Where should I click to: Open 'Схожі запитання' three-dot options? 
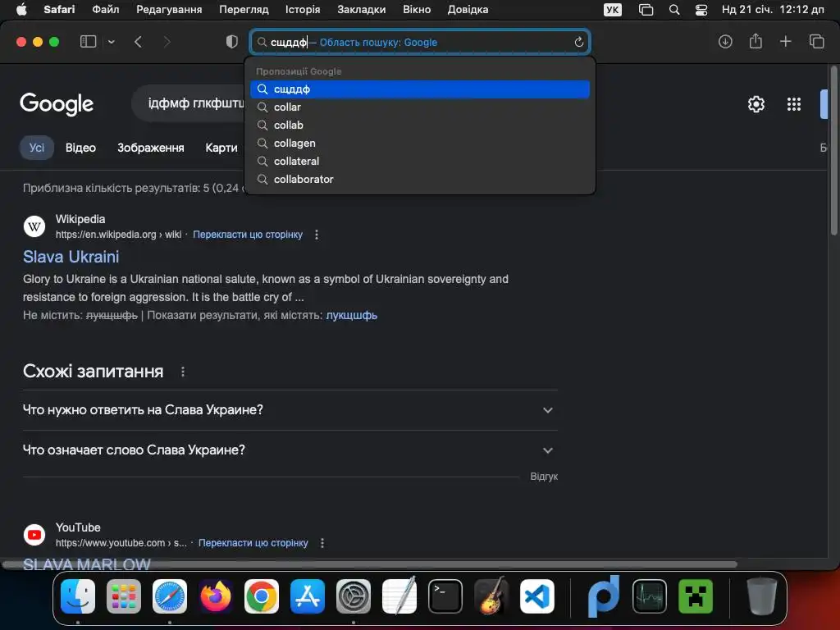(183, 372)
